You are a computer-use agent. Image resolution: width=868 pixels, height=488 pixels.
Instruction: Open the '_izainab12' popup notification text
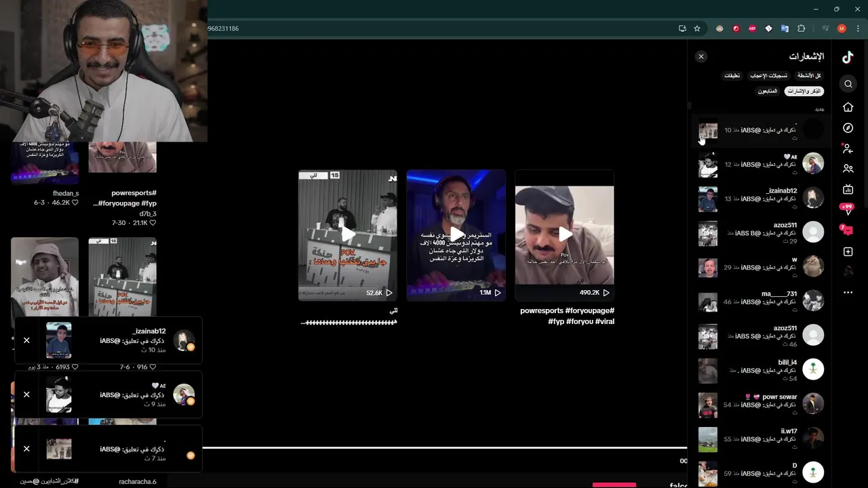(132, 340)
